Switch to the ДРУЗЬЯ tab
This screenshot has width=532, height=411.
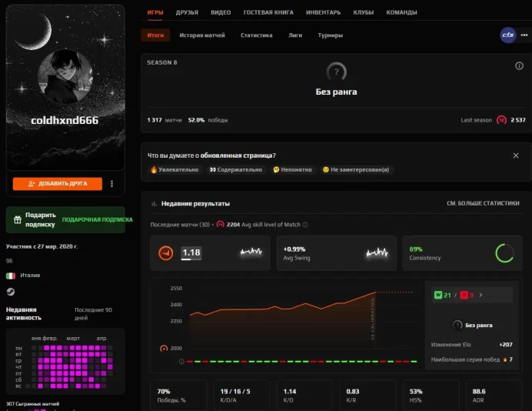(187, 12)
